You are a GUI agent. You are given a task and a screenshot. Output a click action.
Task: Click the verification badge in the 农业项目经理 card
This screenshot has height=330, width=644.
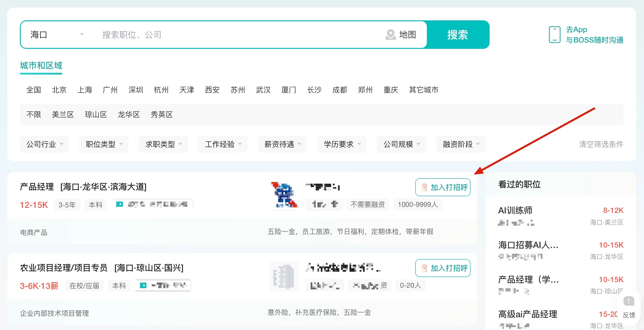(x=143, y=285)
